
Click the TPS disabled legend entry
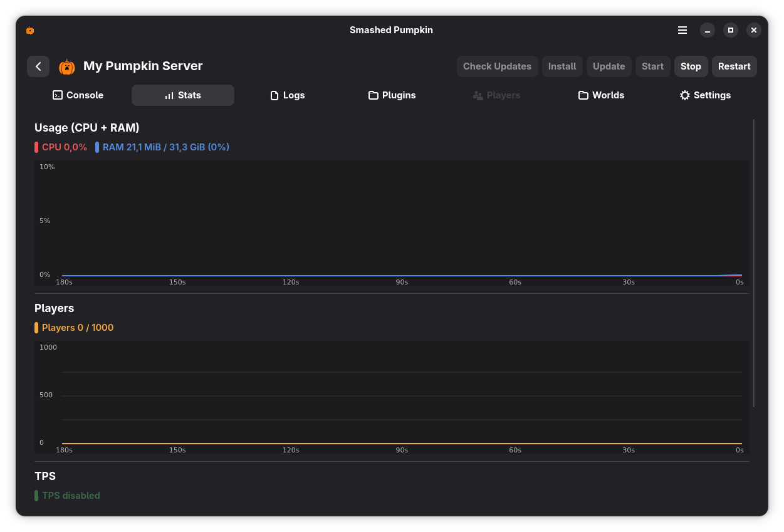point(67,495)
